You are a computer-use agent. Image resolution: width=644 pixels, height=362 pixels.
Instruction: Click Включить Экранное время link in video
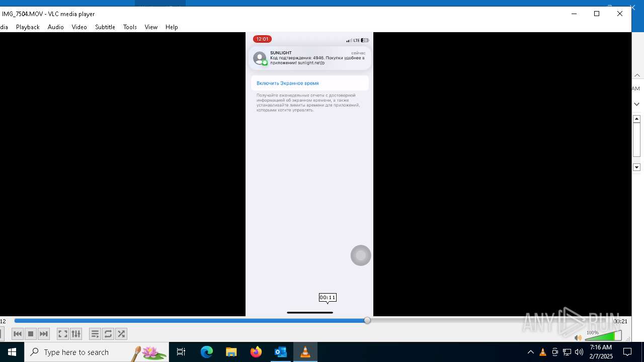288,83
